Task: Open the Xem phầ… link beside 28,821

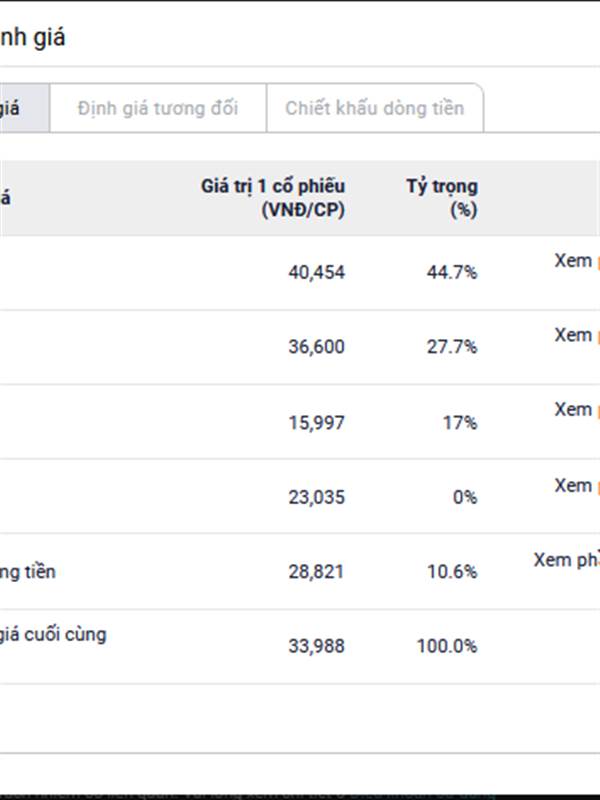Action: [x=566, y=560]
